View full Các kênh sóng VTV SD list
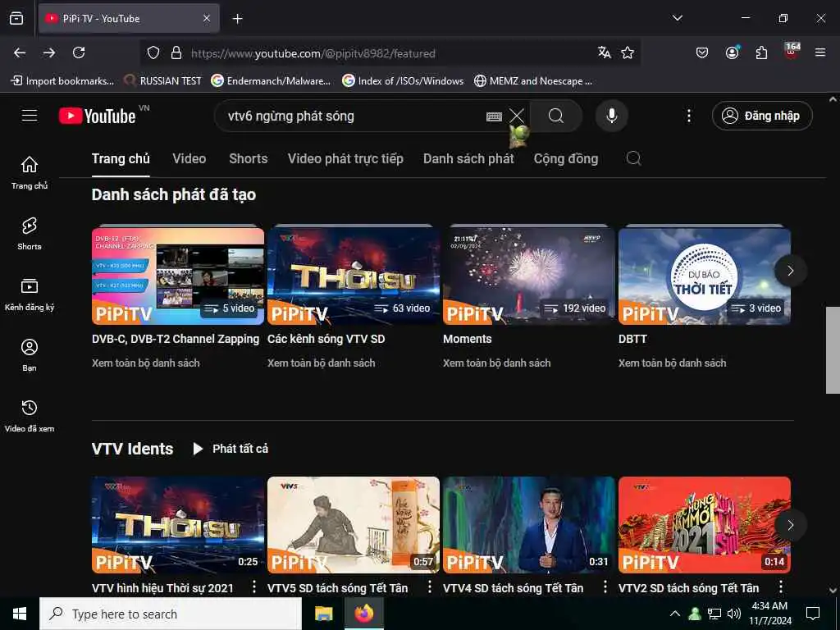Screen dimensions: 840x630 point(322,363)
